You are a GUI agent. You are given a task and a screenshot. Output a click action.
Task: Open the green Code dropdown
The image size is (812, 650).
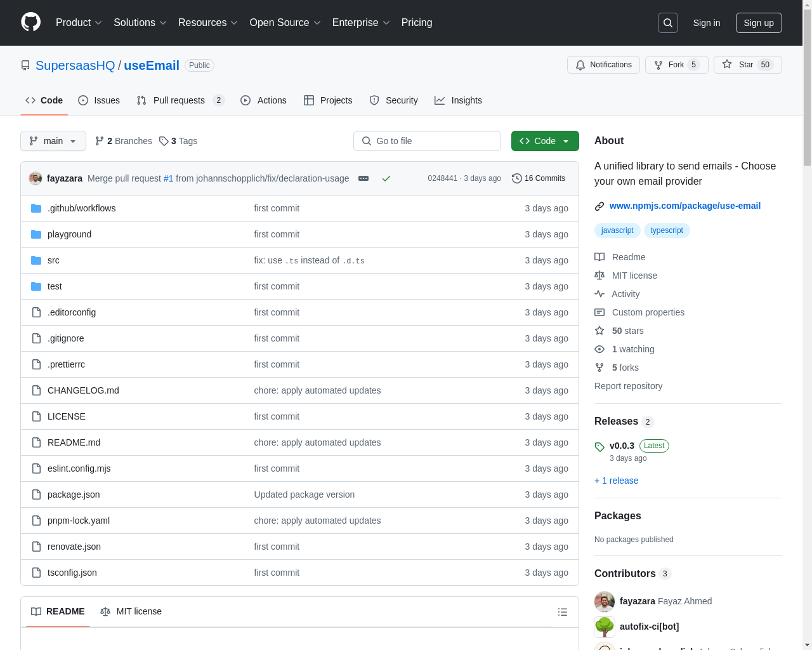545,141
